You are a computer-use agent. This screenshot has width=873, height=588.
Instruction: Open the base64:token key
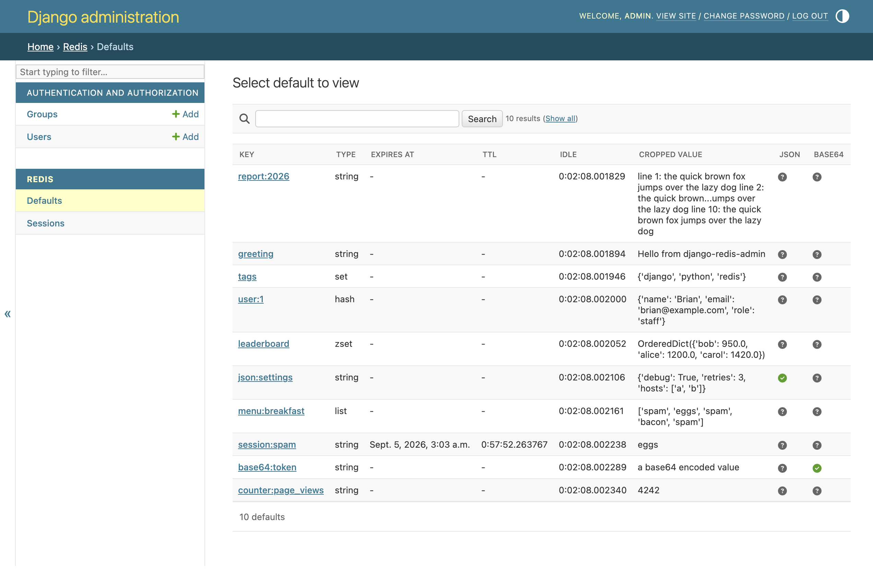[x=267, y=467]
